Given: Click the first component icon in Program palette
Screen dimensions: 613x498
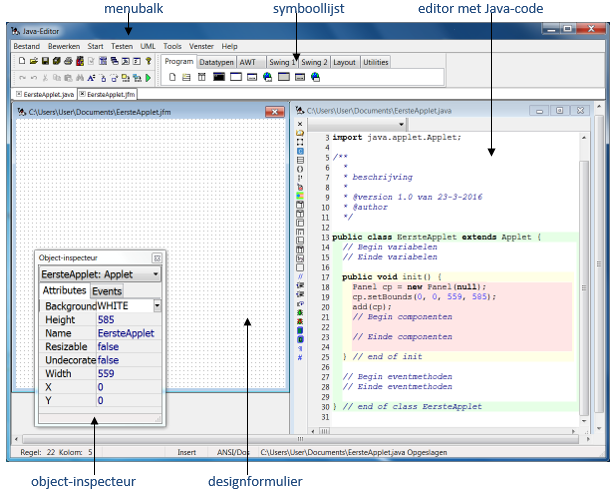Looking at the screenshot, I should 172,77.
